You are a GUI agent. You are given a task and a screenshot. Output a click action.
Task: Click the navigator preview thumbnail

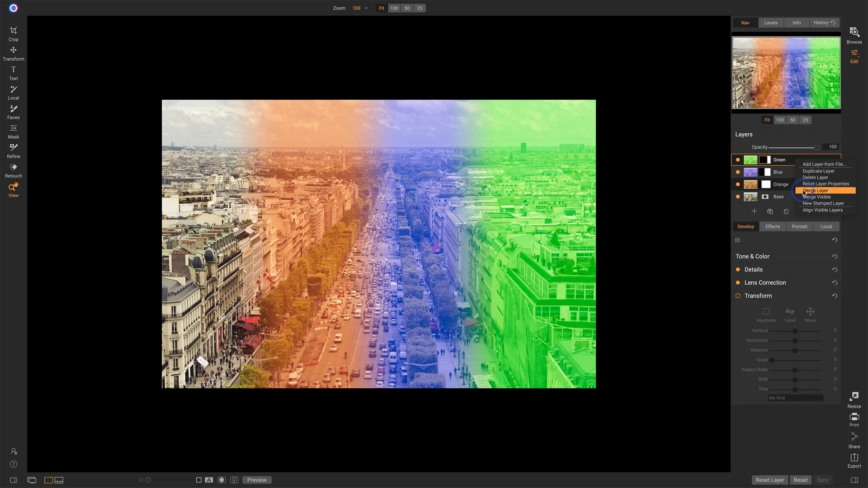point(786,73)
